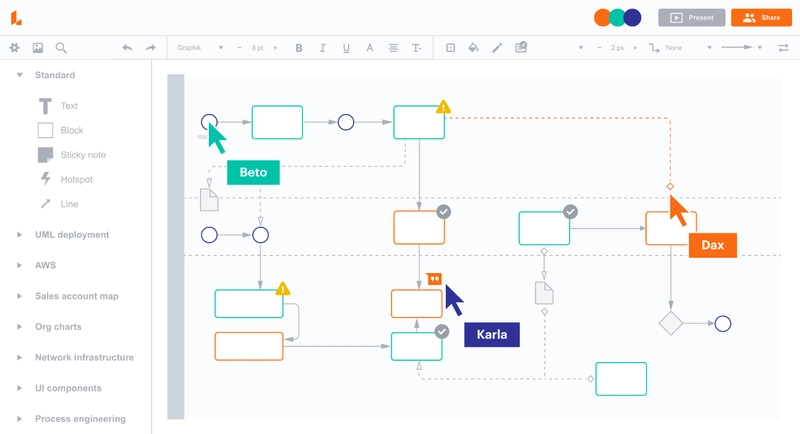This screenshot has height=434, width=800.
Task: Click the warning icon on lower-left teal box
Action: tap(283, 289)
